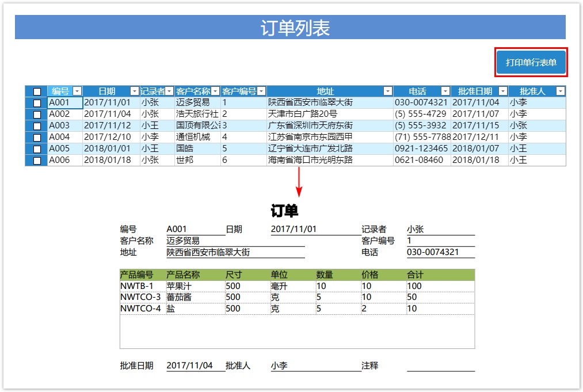This screenshot has width=583, height=392.
Task: Tick the checkbox for order A004
Action: [x=37, y=138]
